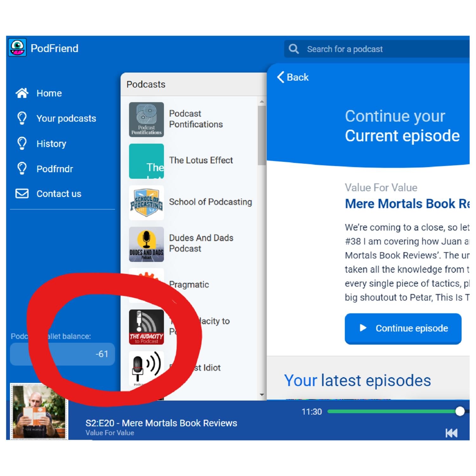The width and height of the screenshot is (476, 476).
Task: Click the Back link
Action: click(x=293, y=77)
